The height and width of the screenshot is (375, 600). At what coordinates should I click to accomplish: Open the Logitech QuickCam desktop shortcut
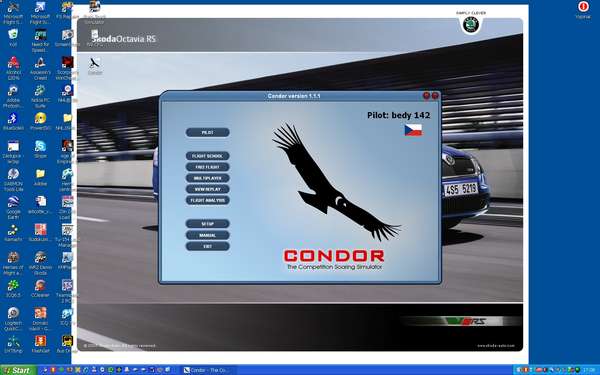[x=13, y=318]
